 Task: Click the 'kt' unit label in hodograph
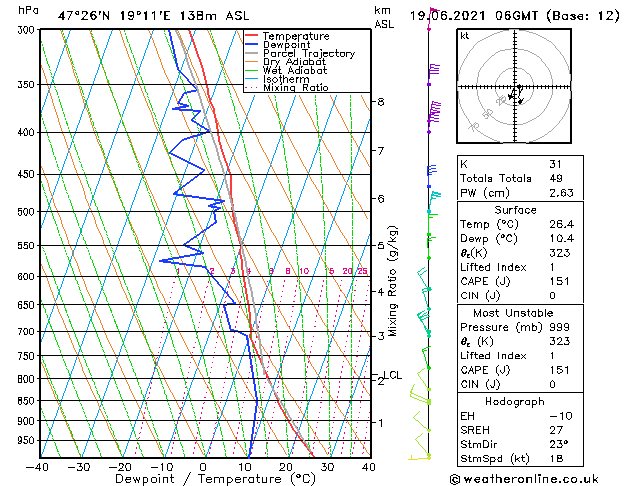click(465, 36)
